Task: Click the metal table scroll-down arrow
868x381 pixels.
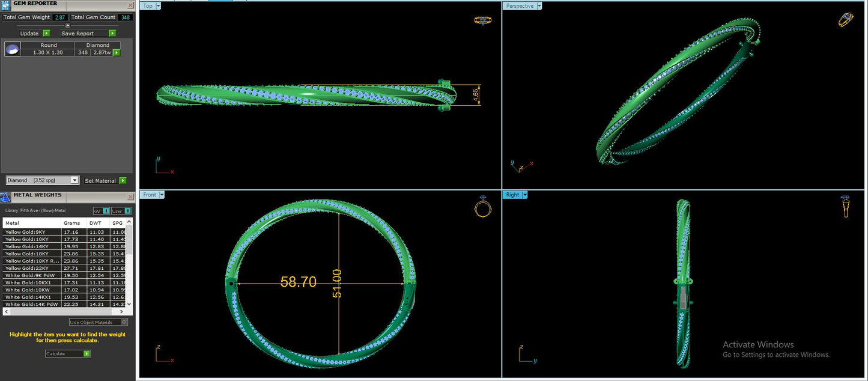Action: coord(130,305)
